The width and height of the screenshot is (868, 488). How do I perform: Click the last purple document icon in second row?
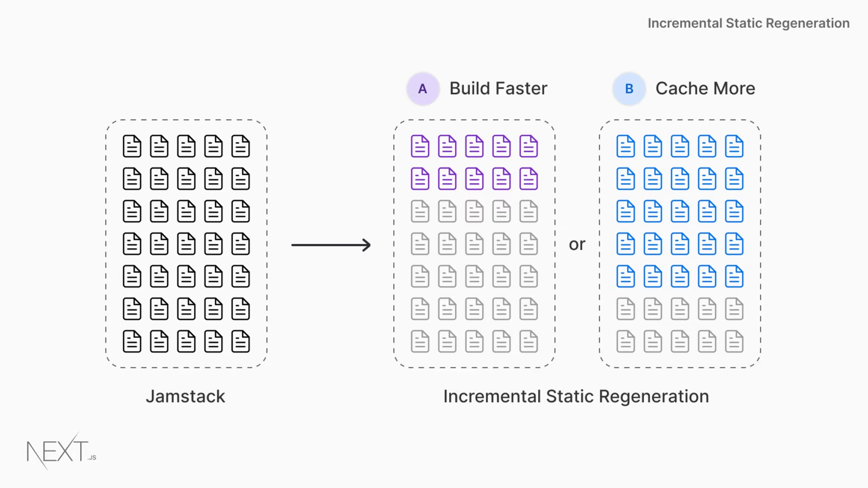(x=528, y=179)
